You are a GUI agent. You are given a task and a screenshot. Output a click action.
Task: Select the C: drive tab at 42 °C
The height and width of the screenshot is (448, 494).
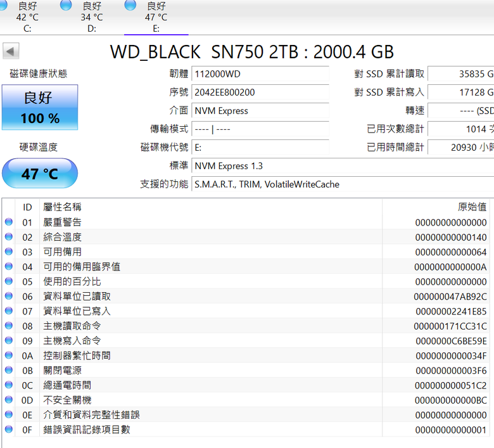(x=27, y=17)
